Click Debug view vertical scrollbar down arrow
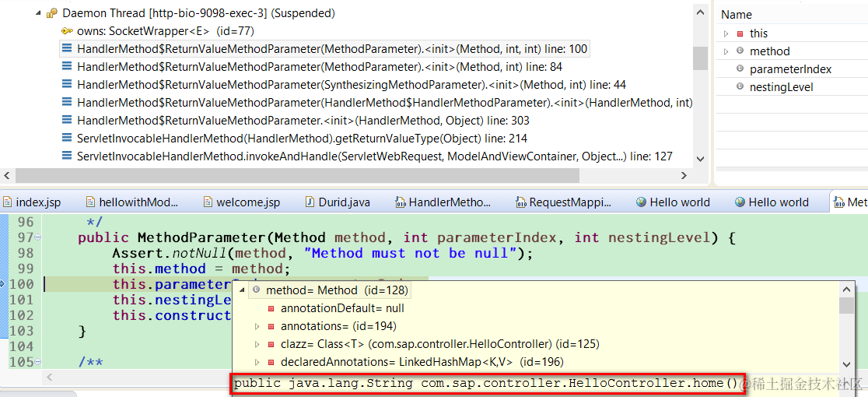Image resolution: width=868 pixels, height=397 pixels. (700, 159)
